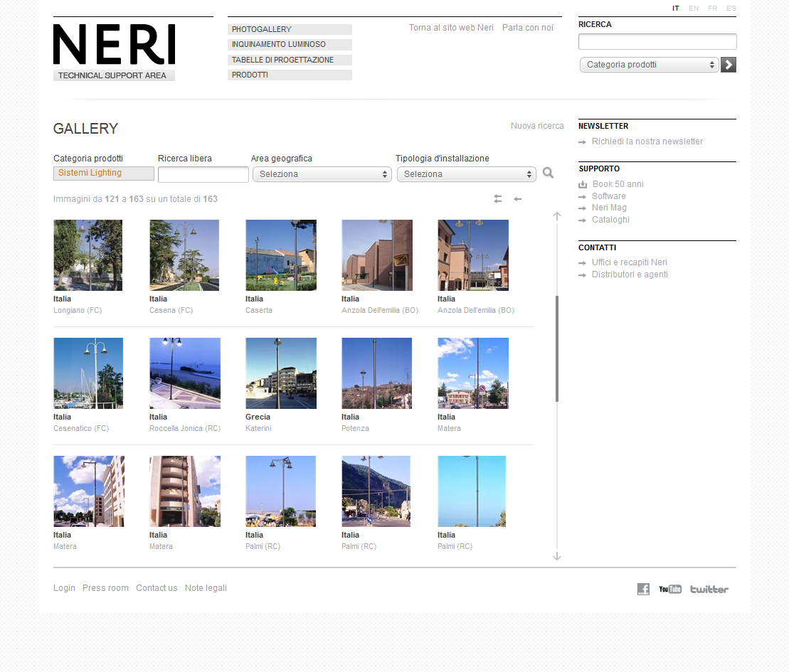Open the Neri Mag link

pyautogui.click(x=610, y=208)
